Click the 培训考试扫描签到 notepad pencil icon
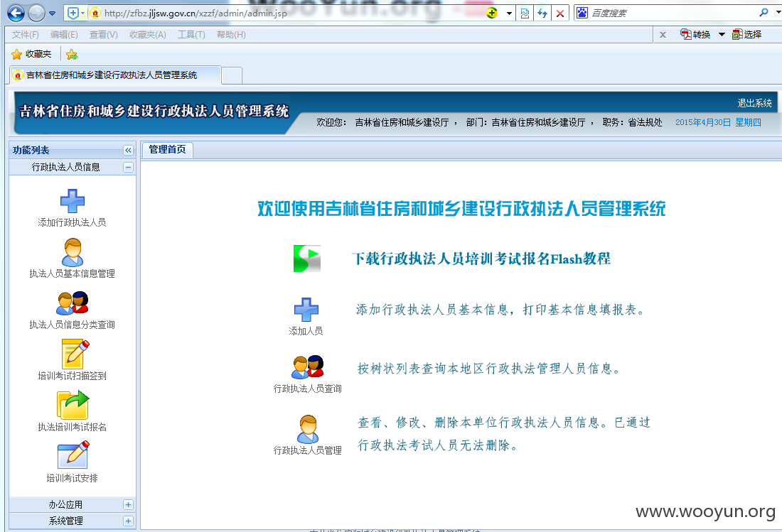The image size is (782, 532). point(75,354)
